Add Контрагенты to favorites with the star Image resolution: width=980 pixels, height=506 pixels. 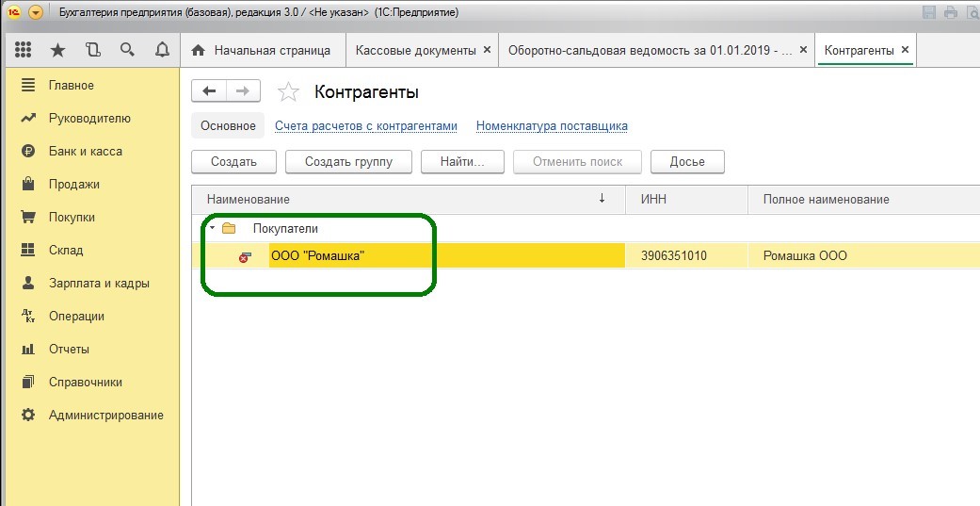tap(288, 92)
